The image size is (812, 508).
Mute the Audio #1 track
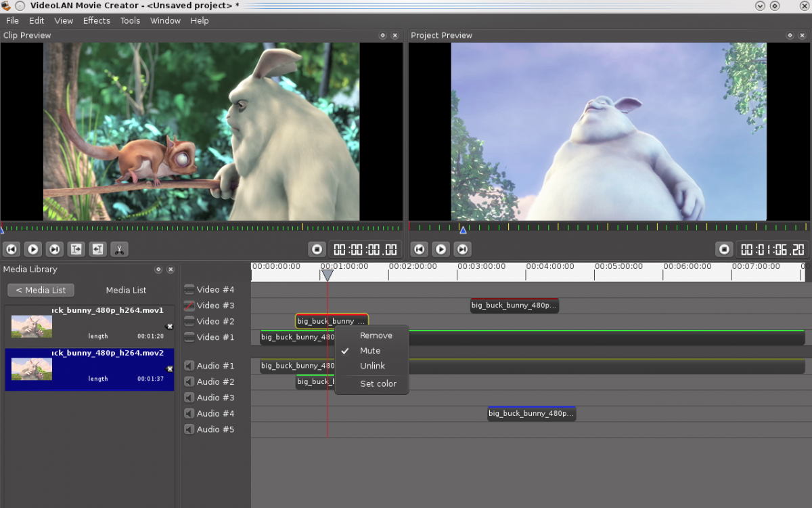[189, 366]
